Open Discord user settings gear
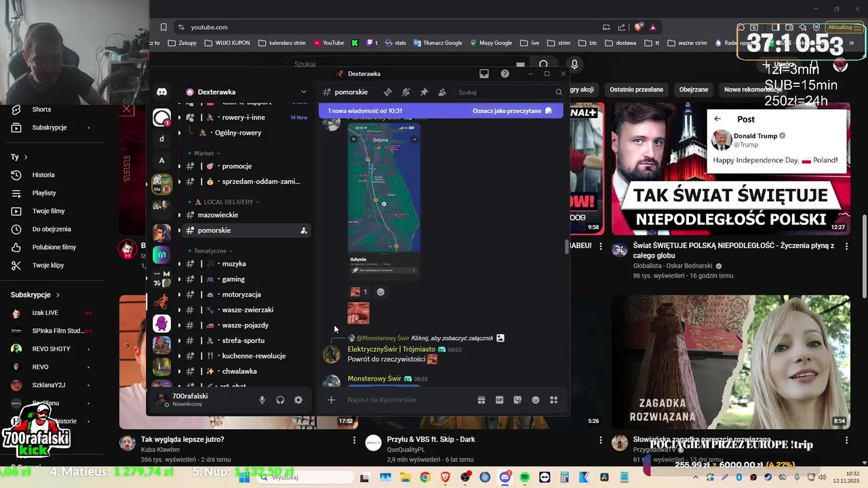 pyautogui.click(x=298, y=400)
